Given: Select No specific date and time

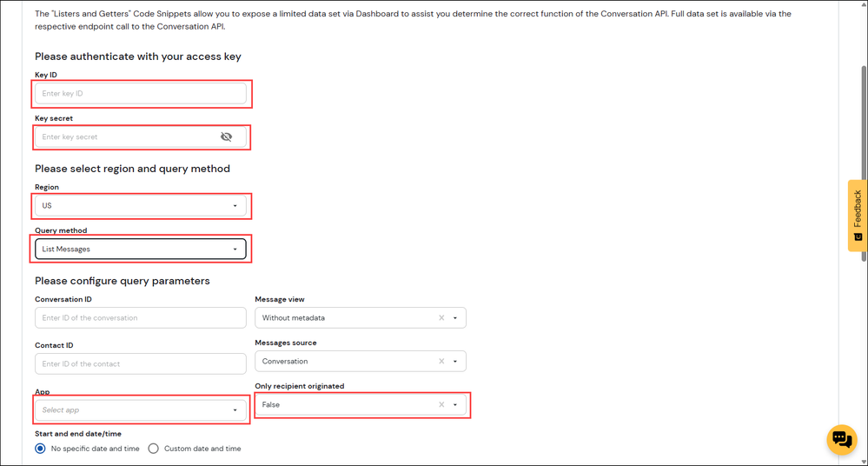Looking at the screenshot, I should [41, 449].
